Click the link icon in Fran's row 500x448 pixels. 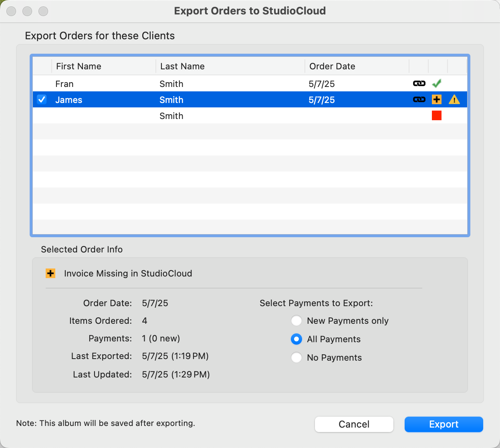pyautogui.click(x=419, y=83)
